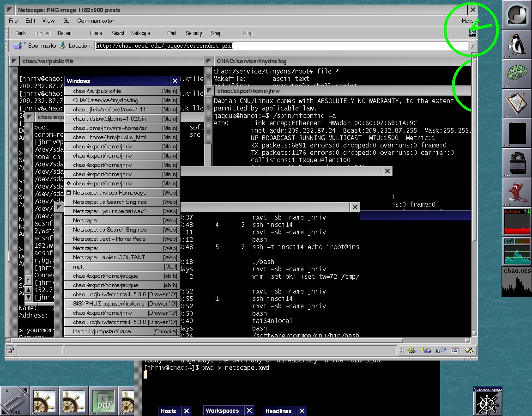532x416 pixels.
Task: Click the red network traffic monitor dockapp
Action: (x=517, y=221)
